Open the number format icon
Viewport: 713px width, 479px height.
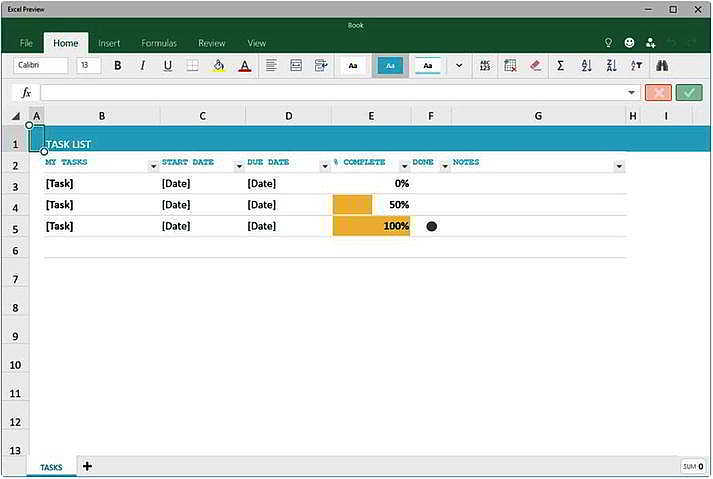(x=485, y=66)
